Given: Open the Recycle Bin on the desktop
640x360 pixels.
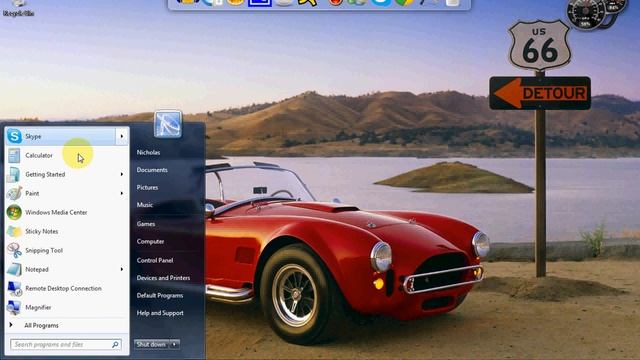Looking at the screenshot, I should pyautogui.click(x=18, y=8).
